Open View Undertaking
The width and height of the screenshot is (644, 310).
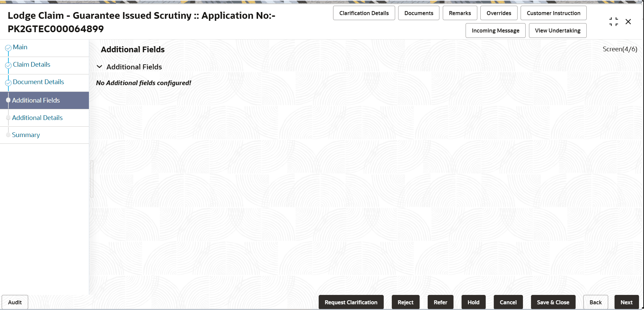[x=557, y=30]
